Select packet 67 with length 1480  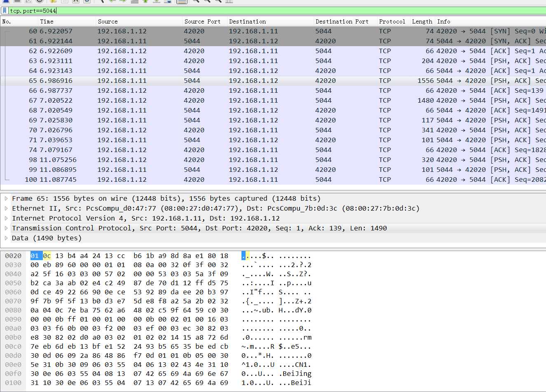[x=273, y=101]
